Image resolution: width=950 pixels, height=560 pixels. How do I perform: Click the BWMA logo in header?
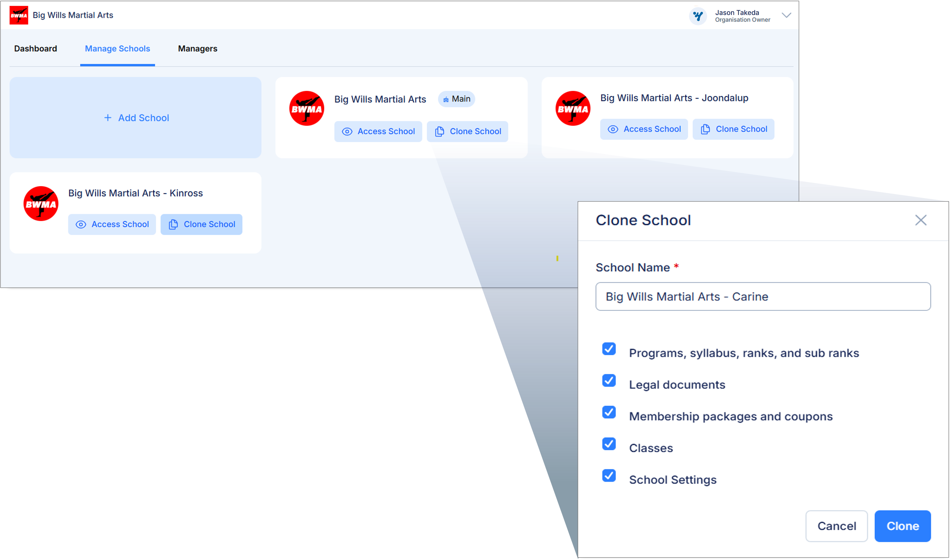point(18,15)
